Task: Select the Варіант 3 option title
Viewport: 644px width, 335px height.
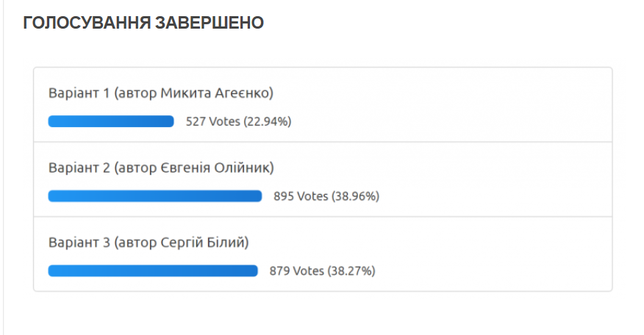Action: tap(79, 242)
